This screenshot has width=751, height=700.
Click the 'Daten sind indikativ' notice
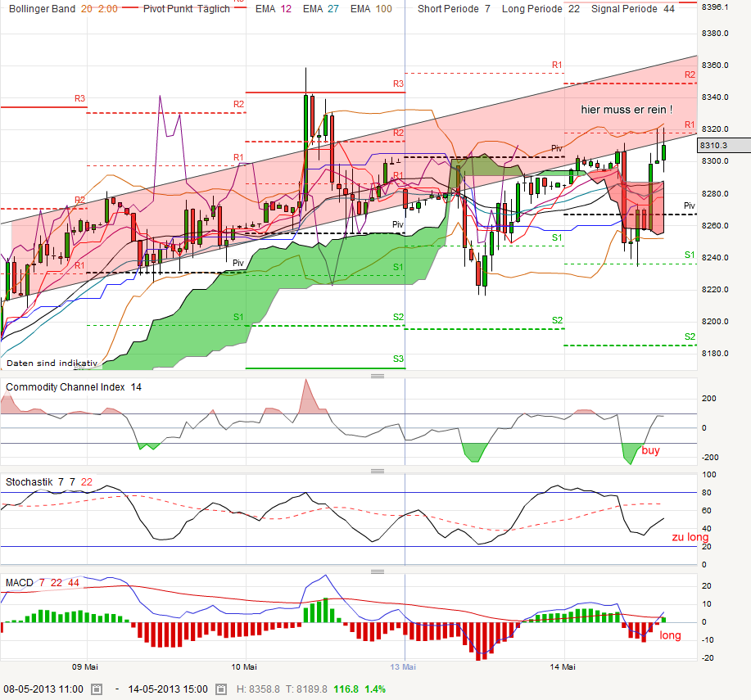pos(52,363)
